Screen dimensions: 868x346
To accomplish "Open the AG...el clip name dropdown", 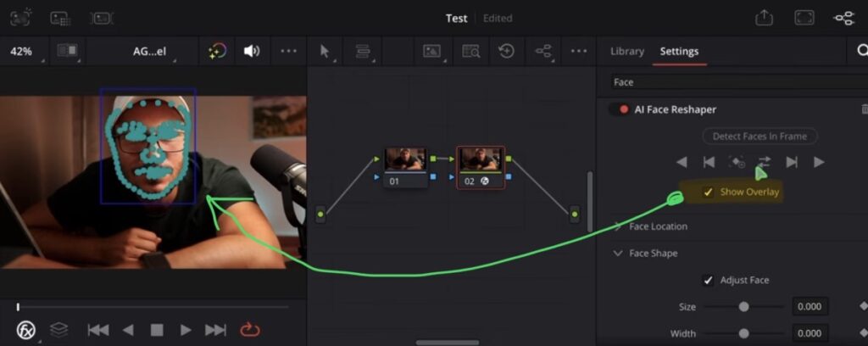I will 149,52.
